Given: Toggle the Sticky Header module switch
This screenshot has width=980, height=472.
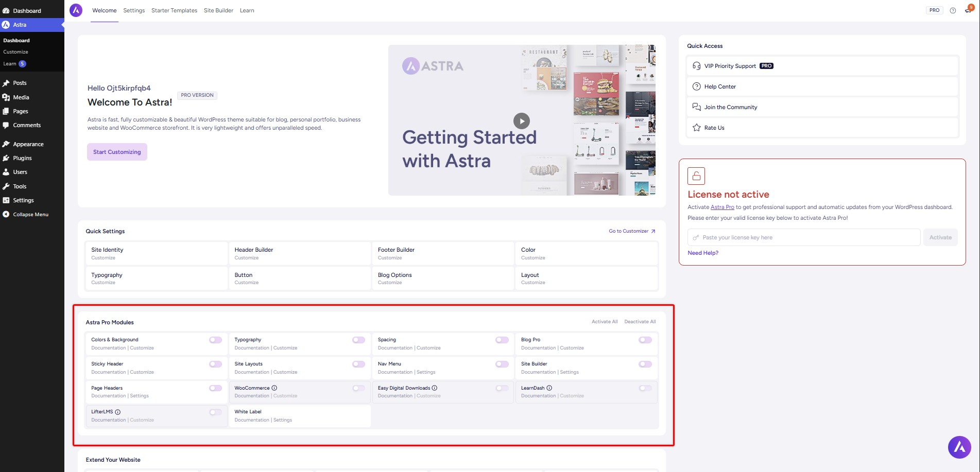Looking at the screenshot, I should pos(216,364).
